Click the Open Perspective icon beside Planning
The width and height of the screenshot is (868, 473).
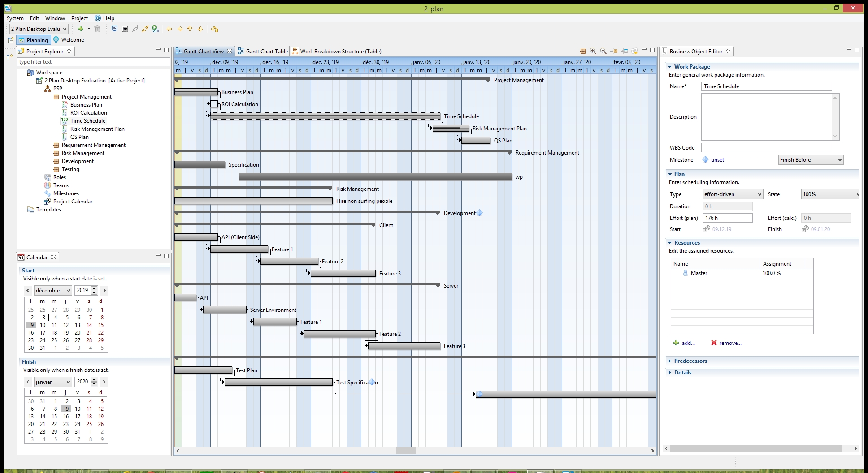tap(11, 40)
